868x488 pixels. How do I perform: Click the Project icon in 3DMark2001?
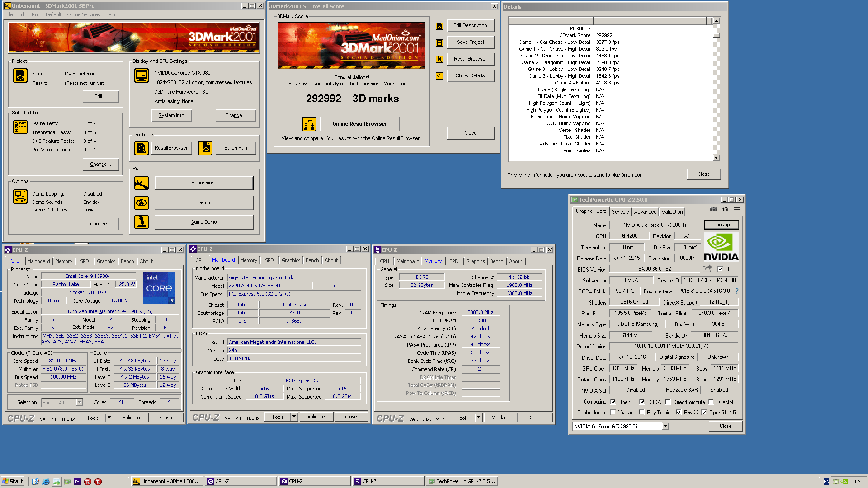[x=20, y=75]
